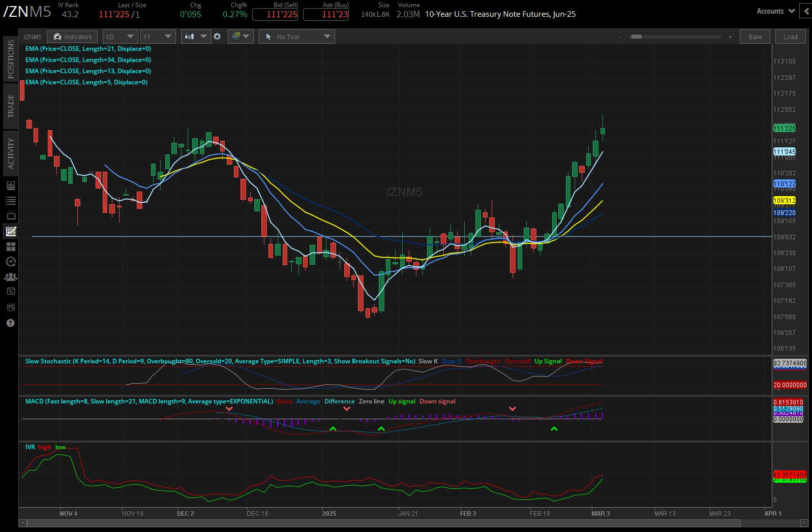
Task: Click the horizontal scrollbar thumb
Action: tap(384, 523)
